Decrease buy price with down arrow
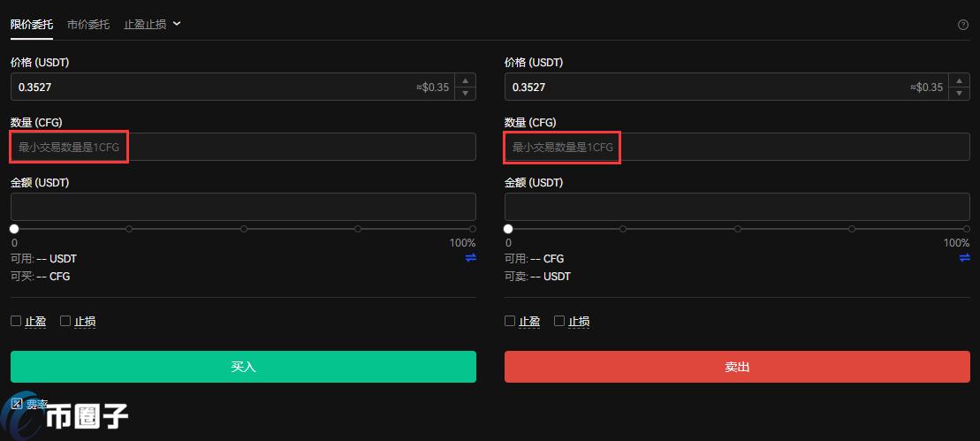This screenshot has width=980, height=441. (x=465, y=93)
